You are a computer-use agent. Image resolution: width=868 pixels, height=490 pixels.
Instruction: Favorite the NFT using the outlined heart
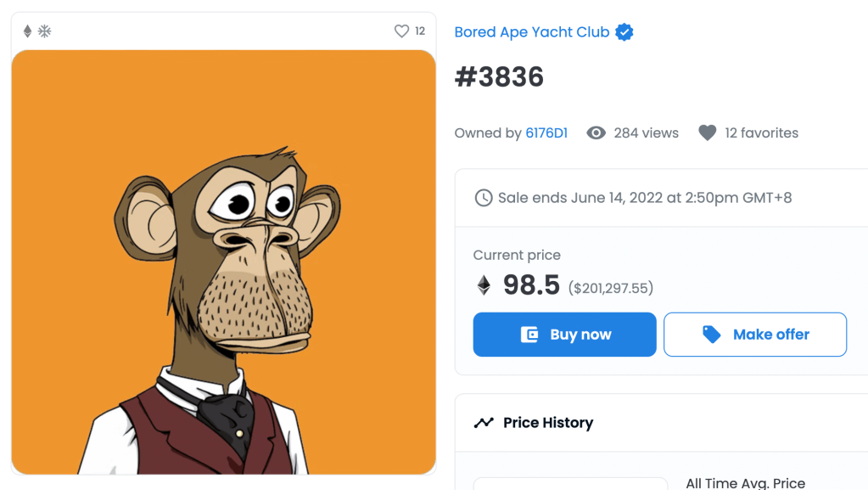coord(401,31)
